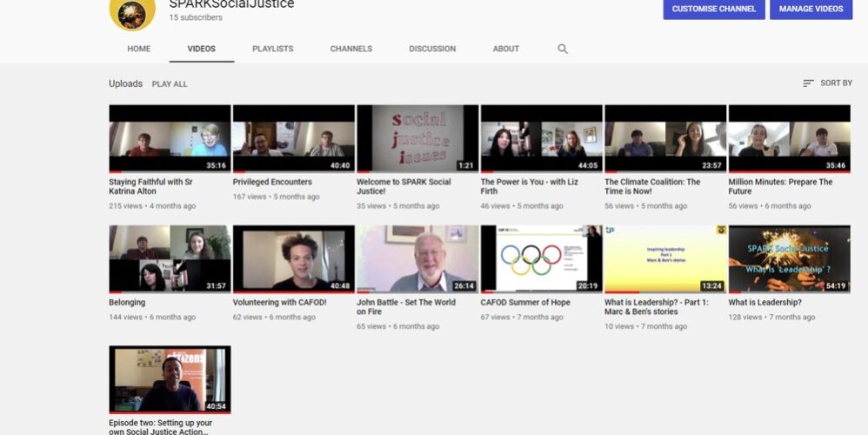Open Volunteering with CAFOD thumbnail
Image resolution: width=868 pixels, height=435 pixels.
click(x=294, y=259)
